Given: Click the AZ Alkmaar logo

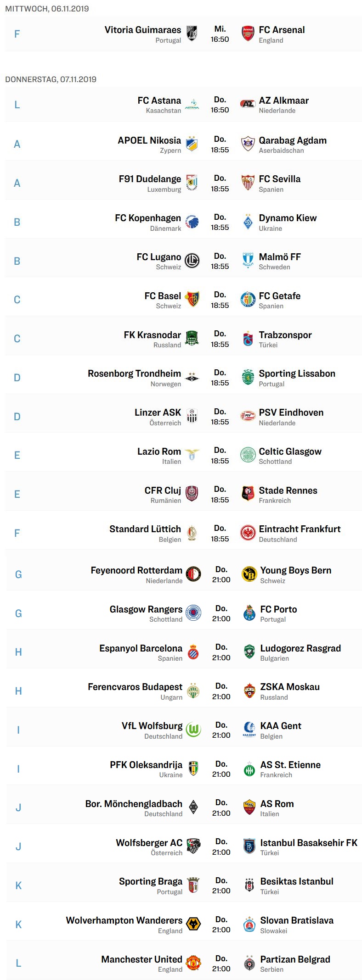Looking at the screenshot, I should click(x=248, y=104).
